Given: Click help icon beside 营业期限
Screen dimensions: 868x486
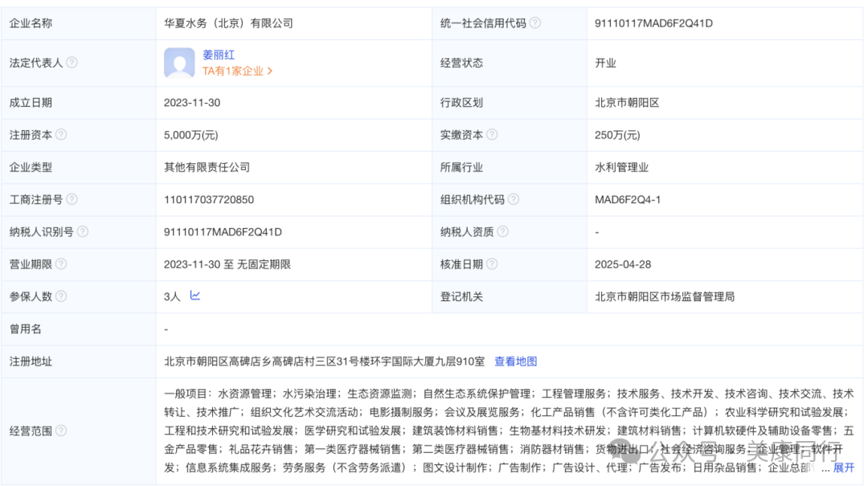Looking at the screenshot, I should pyautogui.click(x=61, y=264).
